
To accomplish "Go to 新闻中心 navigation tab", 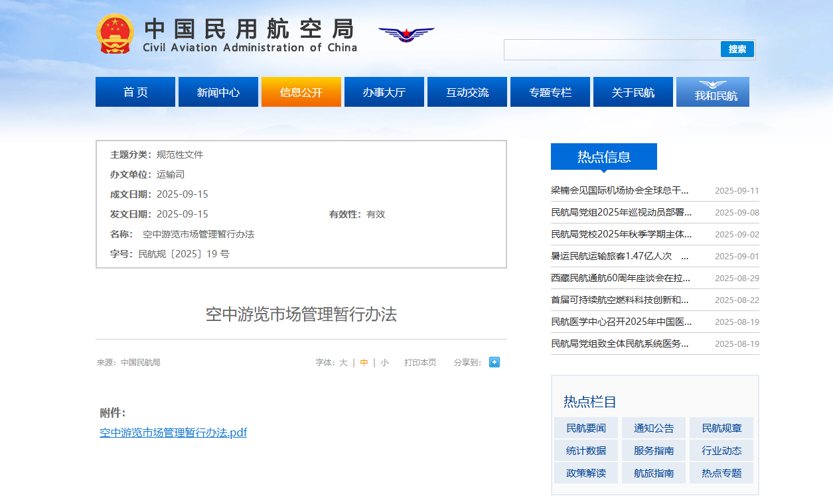I will 218,92.
